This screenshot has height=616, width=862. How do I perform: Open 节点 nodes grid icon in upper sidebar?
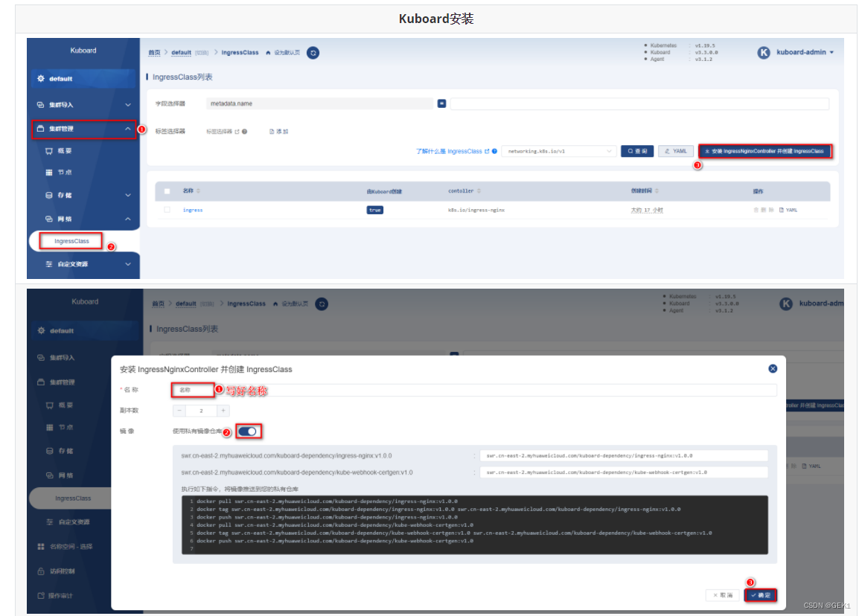(x=49, y=173)
